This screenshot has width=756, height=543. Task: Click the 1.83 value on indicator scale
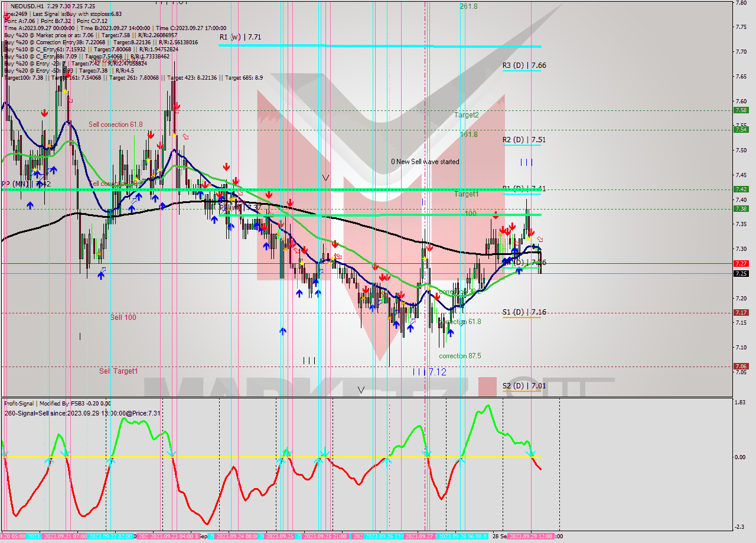(741, 403)
